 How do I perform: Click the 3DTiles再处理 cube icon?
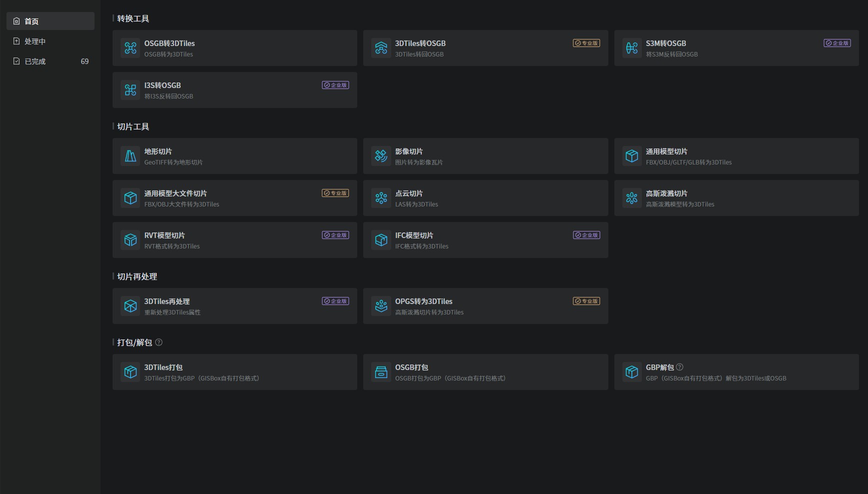click(x=131, y=306)
